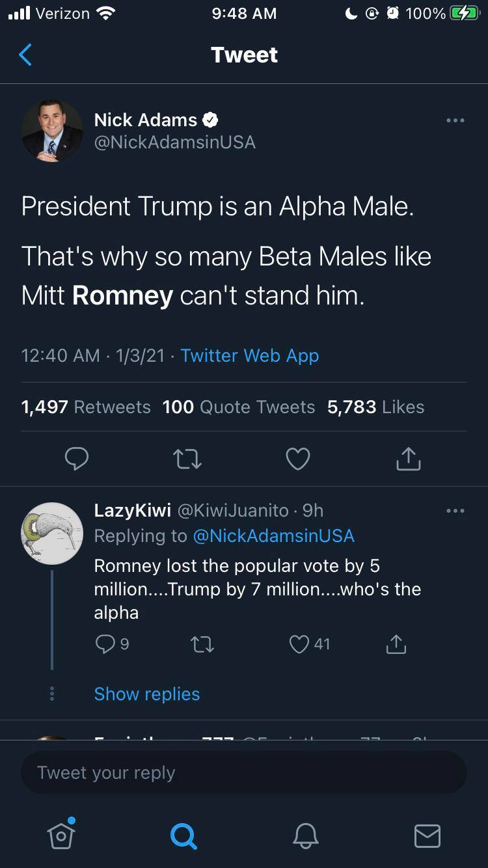This screenshot has height=868, width=488.
Task: Open the Twitter Web App link
Action: click(249, 356)
